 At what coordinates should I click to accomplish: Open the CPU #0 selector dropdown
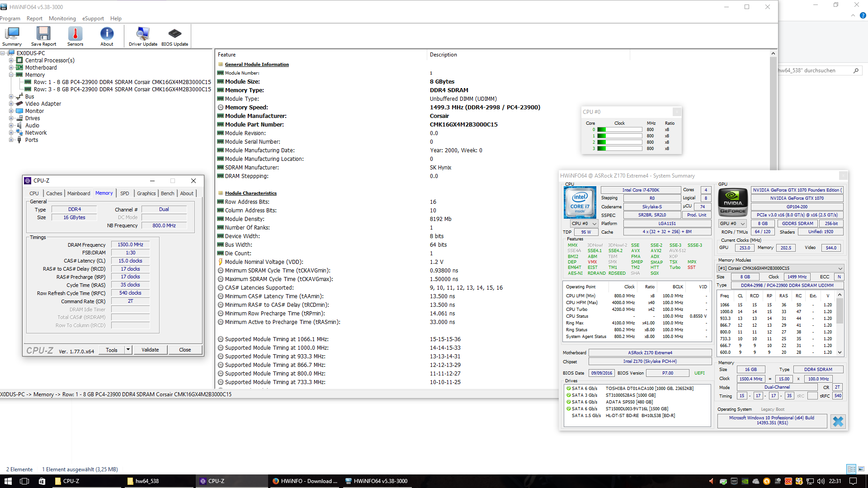pos(584,224)
